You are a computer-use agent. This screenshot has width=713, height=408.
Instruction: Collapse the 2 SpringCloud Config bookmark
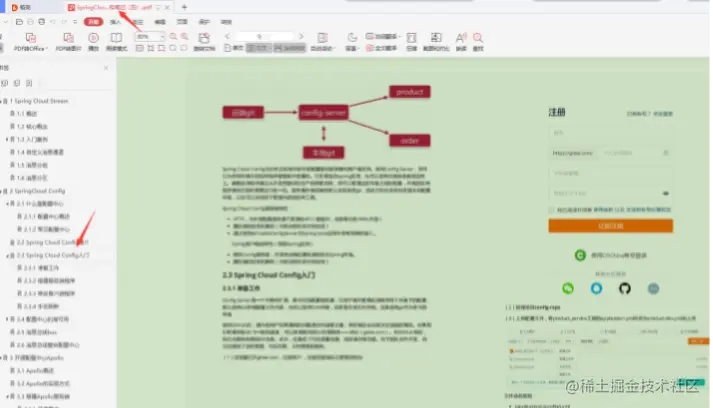click(1, 191)
